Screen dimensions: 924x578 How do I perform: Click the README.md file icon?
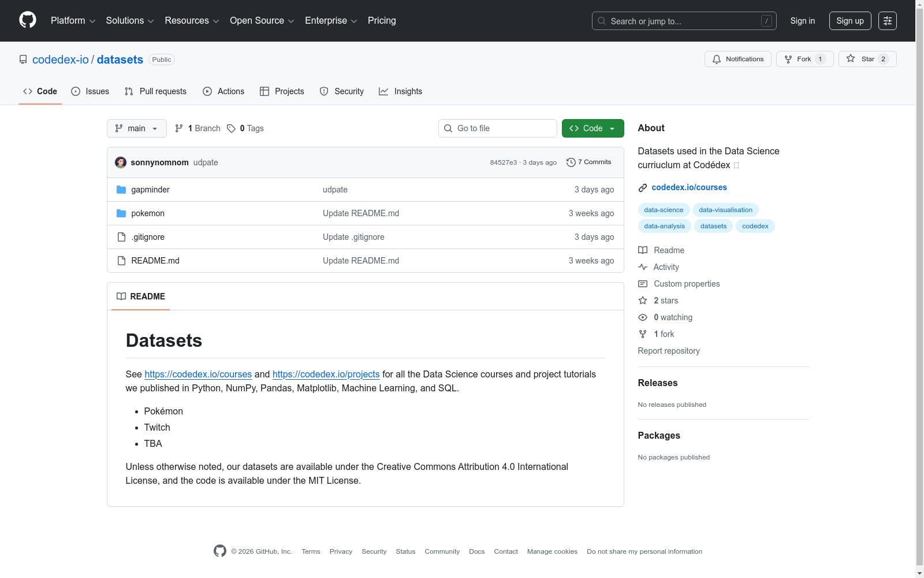coord(121,261)
